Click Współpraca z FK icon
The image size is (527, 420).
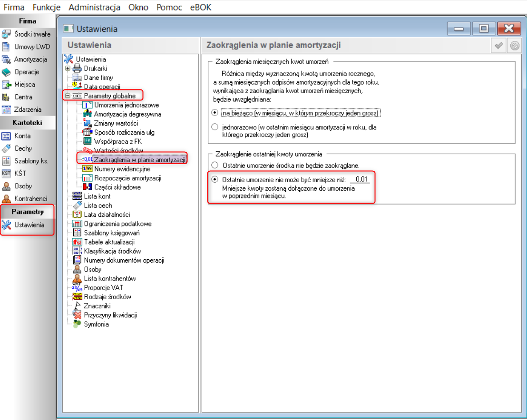coord(88,141)
